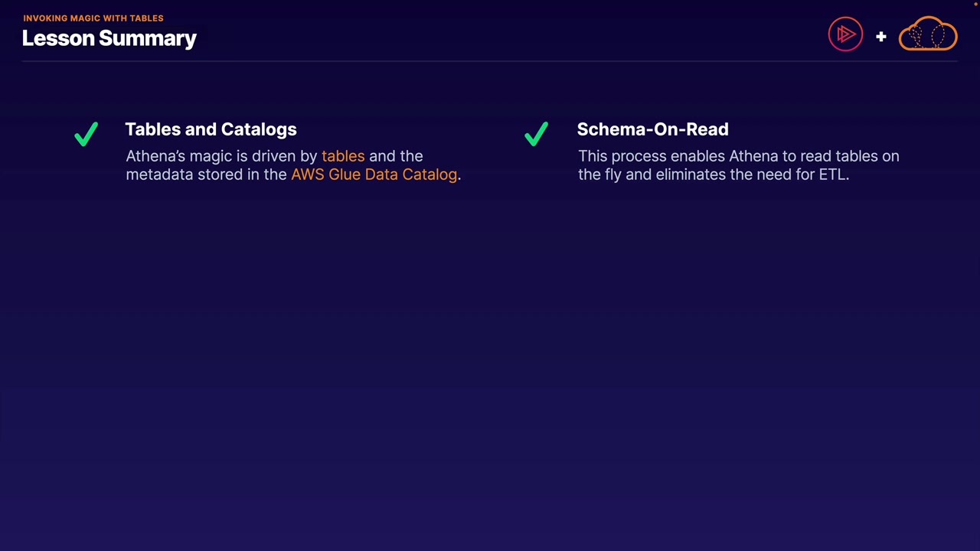Viewport: 980px width, 551px height.
Task: Click the word "metadata" in the first description
Action: [159, 174]
